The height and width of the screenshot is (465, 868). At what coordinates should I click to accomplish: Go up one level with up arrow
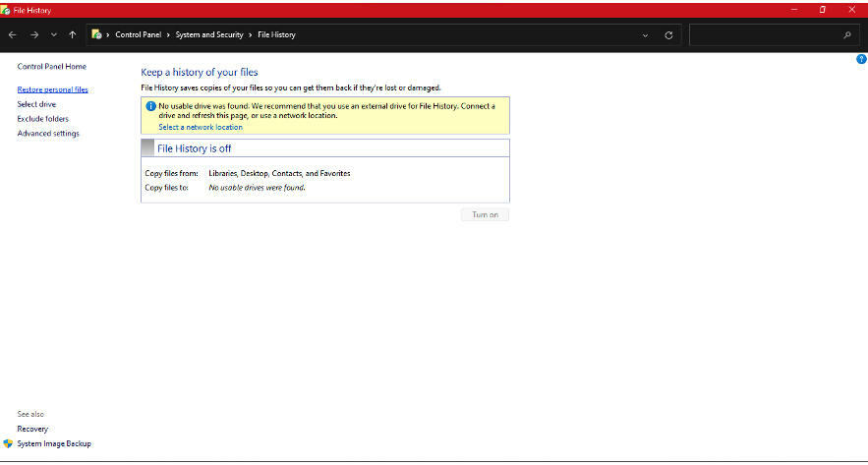click(x=73, y=34)
